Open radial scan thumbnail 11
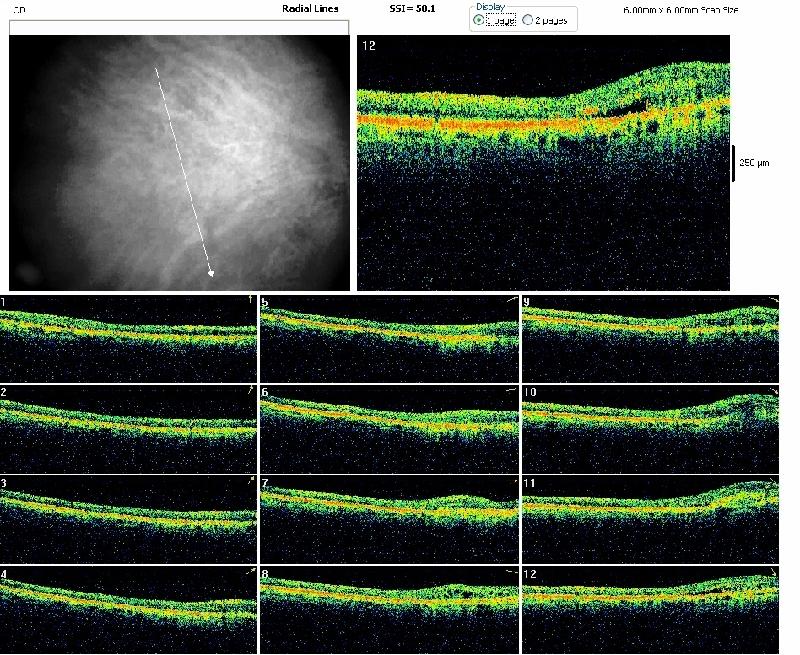The image size is (800, 655). (x=650, y=519)
